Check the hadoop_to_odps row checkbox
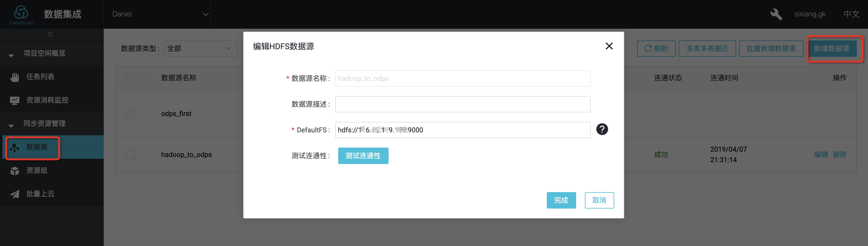The height and width of the screenshot is (246, 868). 130,155
